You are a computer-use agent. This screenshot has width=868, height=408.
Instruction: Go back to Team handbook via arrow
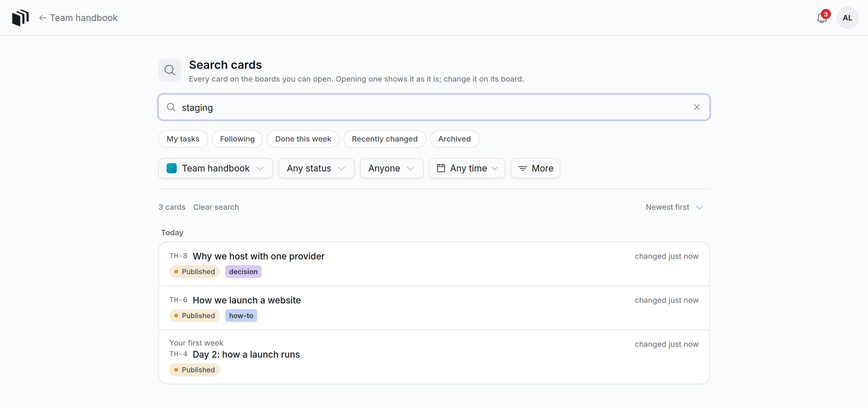coord(78,18)
